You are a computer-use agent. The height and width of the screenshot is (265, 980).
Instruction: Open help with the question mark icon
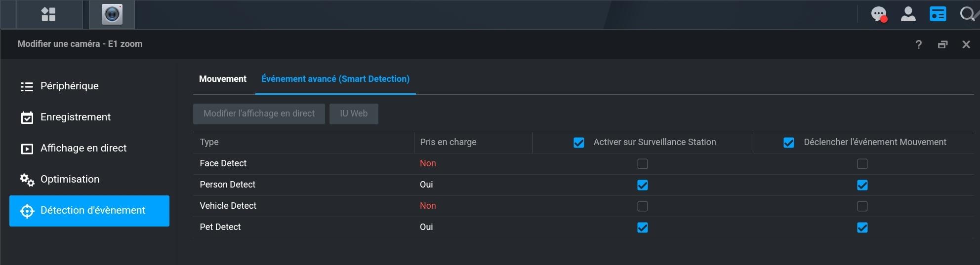(918, 44)
